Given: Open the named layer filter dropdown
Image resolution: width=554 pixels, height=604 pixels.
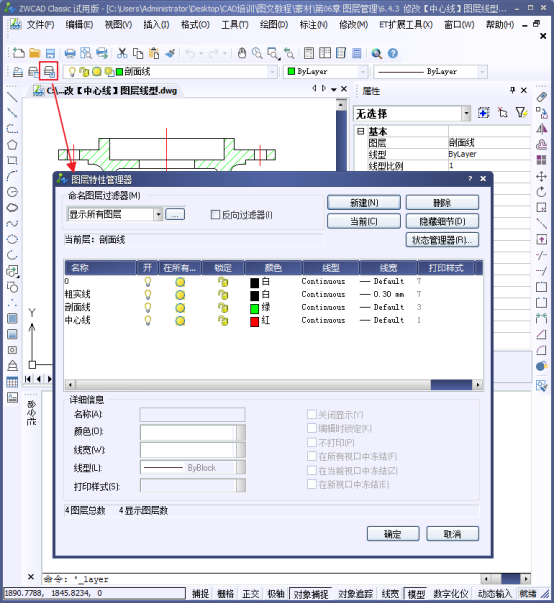Looking at the screenshot, I should click(158, 215).
